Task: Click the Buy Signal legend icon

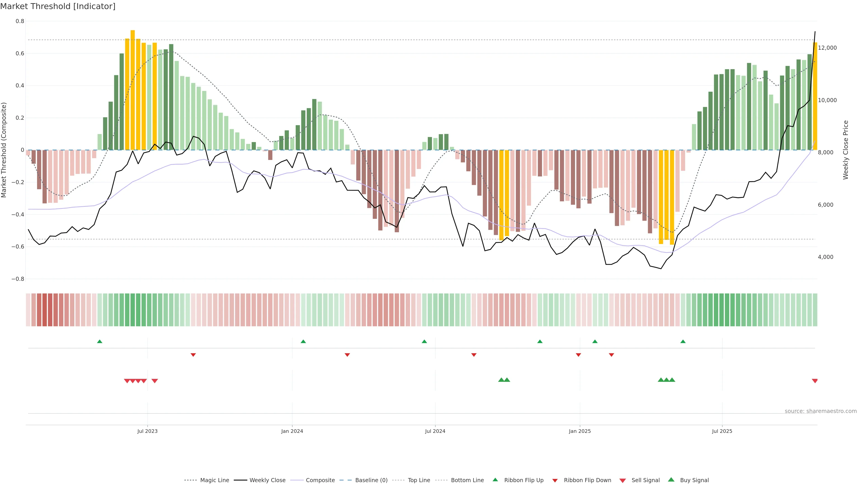Action: [x=671, y=480]
